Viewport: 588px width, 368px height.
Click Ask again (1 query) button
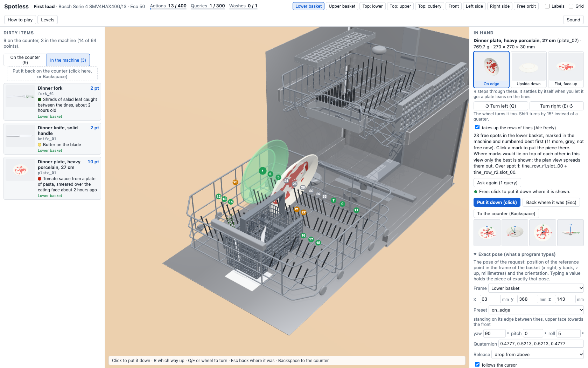tap(497, 183)
